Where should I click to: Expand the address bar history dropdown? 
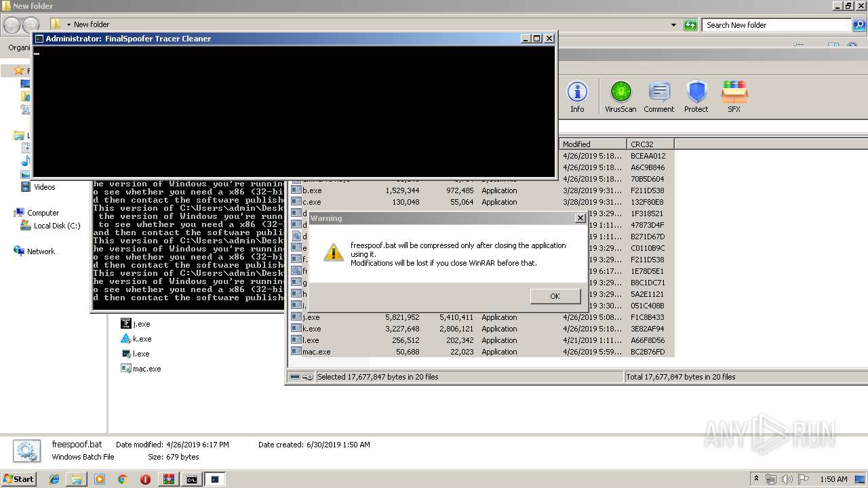[x=673, y=25]
